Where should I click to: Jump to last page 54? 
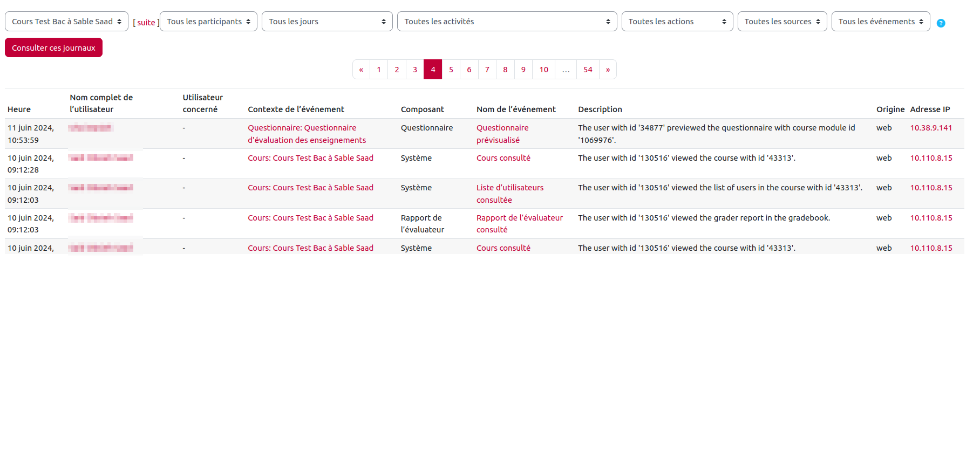tap(588, 70)
